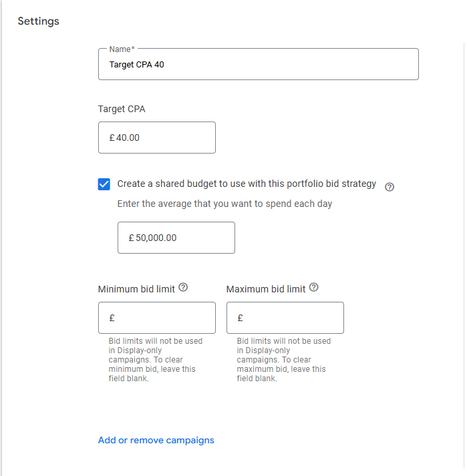Open the Maximum bid limit help icon

pyautogui.click(x=313, y=287)
